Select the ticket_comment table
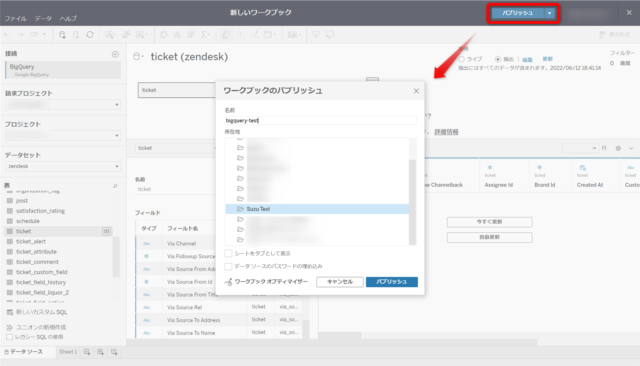This screenshot has height=366, width=640. click(x=37, y=262)
